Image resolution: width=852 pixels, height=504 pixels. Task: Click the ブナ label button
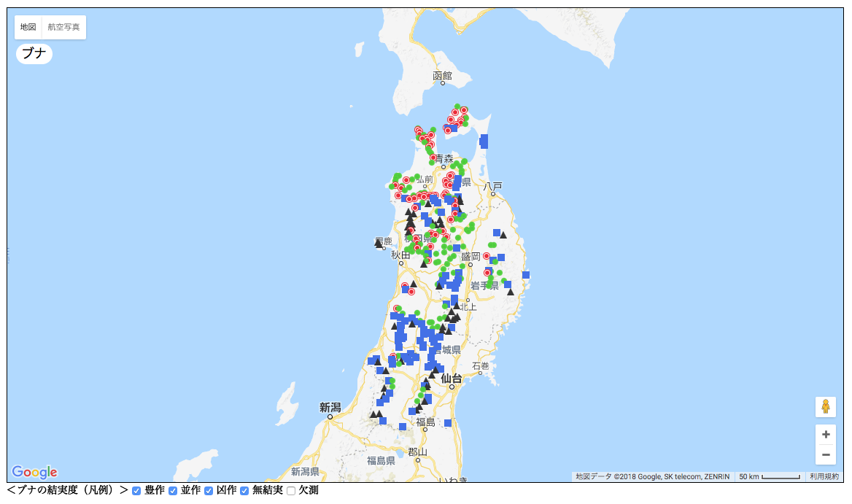pos(34,53)
